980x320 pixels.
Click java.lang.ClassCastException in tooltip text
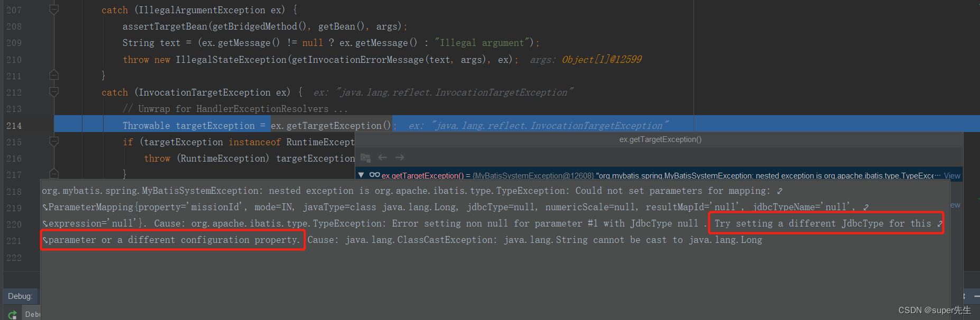pos(421,240)
